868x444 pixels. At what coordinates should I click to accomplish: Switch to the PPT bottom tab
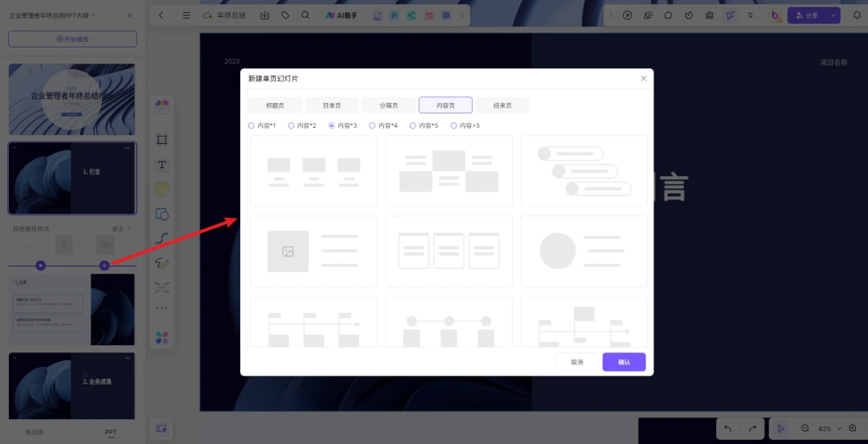111,432
